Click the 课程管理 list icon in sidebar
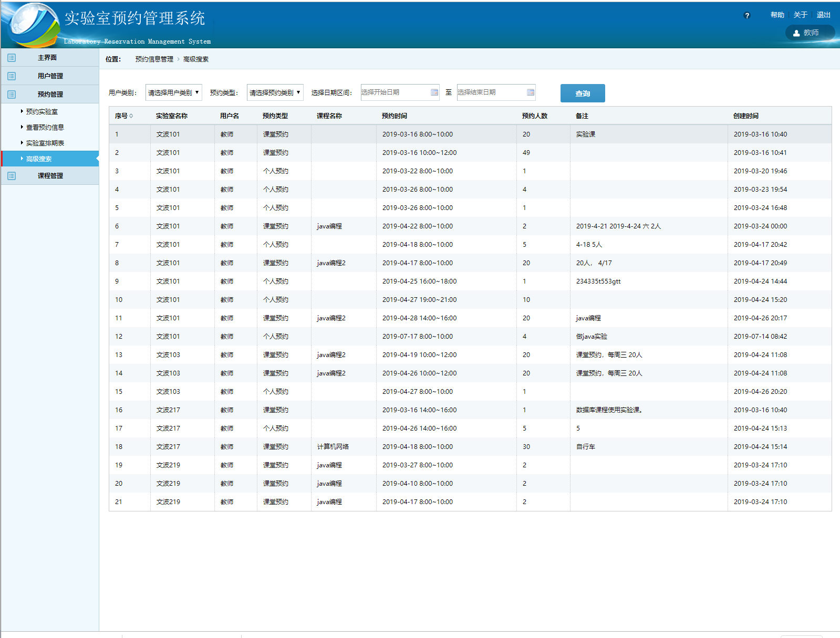 click(12, 176)
